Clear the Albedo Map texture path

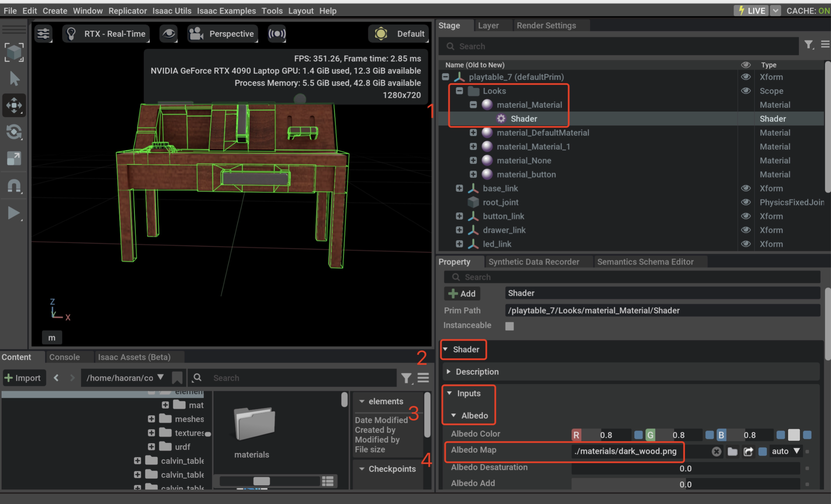pyautogui.click(x=716, y=452)
